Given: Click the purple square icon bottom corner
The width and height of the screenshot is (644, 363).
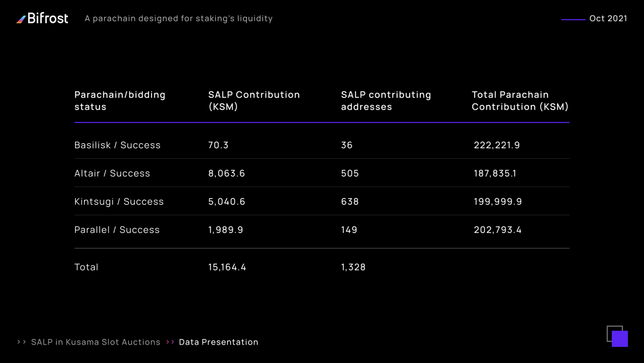Looking at the screenshot, I should pyautogui.click(x=618, y=337).
